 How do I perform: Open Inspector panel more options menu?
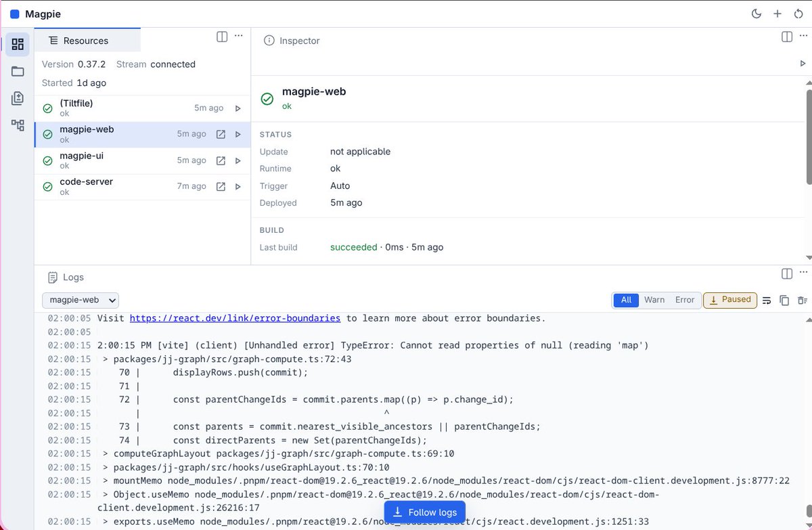[x=803, y=37]
